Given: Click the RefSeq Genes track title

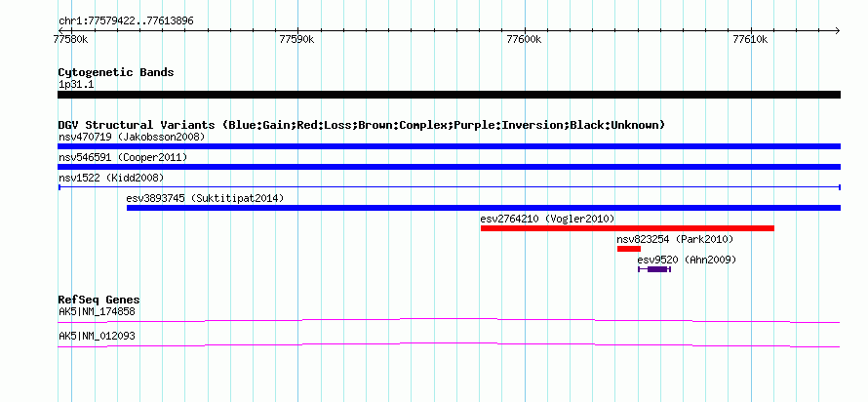Looking at the screenshot, I should tap(99, 301).
